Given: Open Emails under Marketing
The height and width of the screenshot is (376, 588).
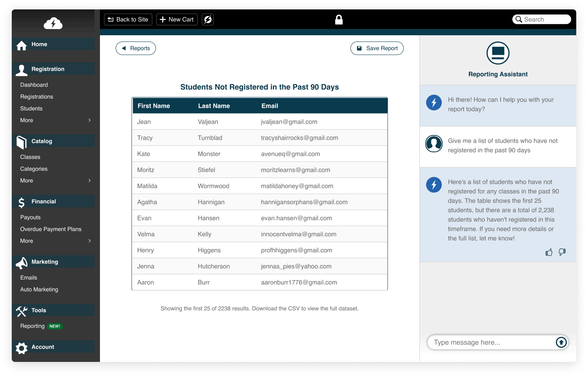Looking at the screenshot, I should pos(29,278).
